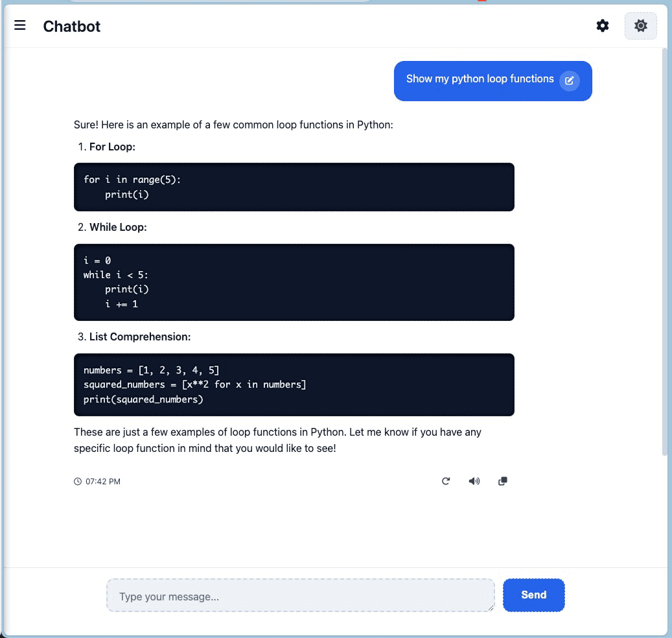This screenshot has height=638, width=672.
Task: Click the 'For Loop' heading text
Action: [x=111, y=147]
